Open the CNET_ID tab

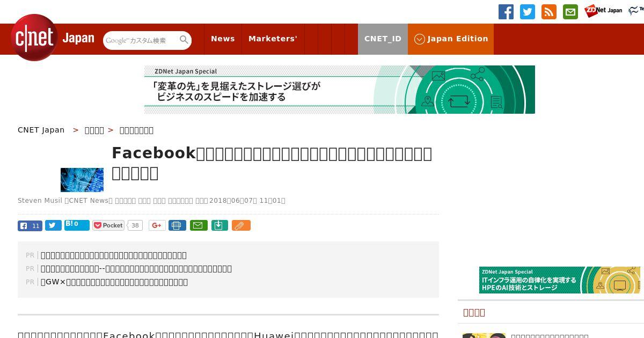point(383,39)
